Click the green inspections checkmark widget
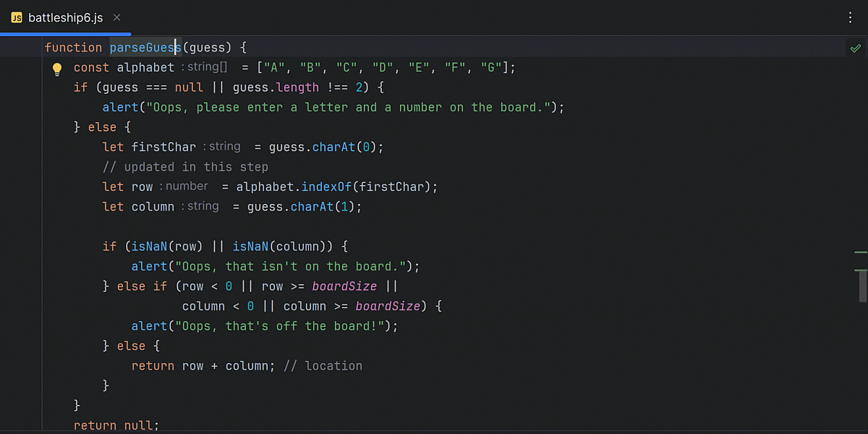 [855, 47]
